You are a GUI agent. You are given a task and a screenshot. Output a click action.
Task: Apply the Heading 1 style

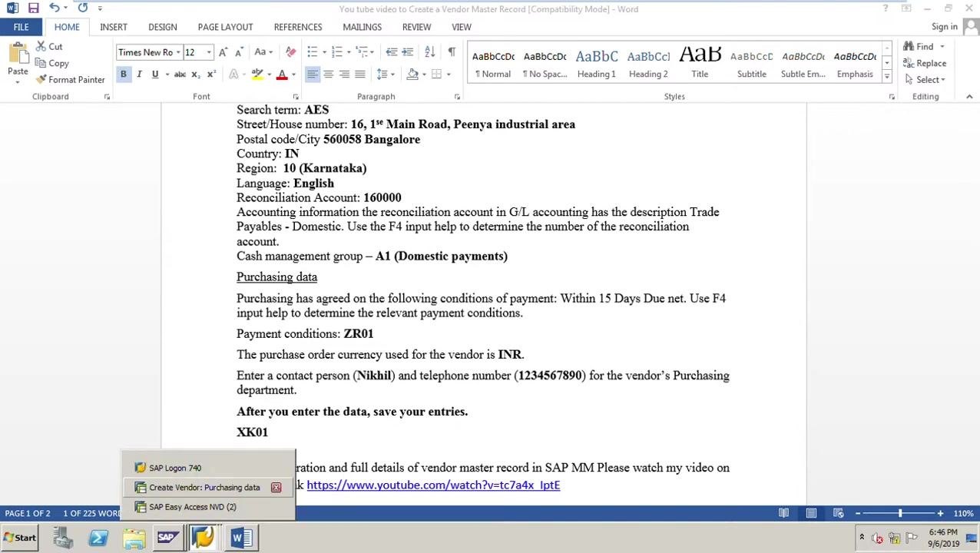click(x=596, y=63)
